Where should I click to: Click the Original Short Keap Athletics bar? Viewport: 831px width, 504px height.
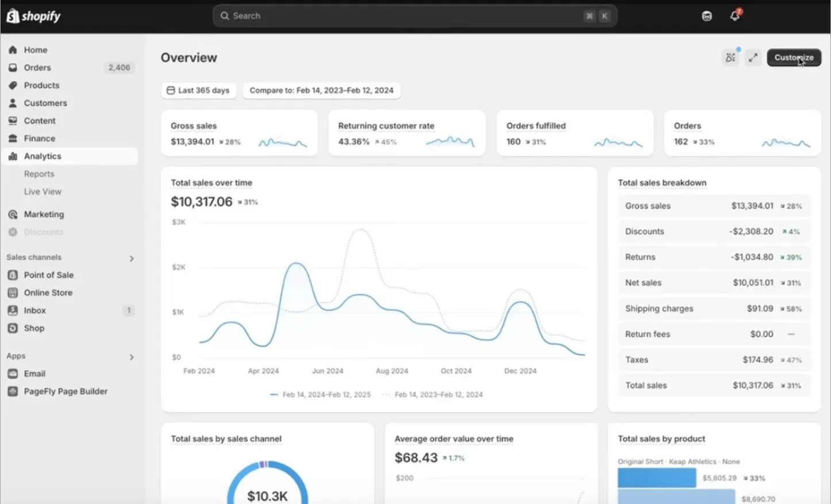coord(657,478)
